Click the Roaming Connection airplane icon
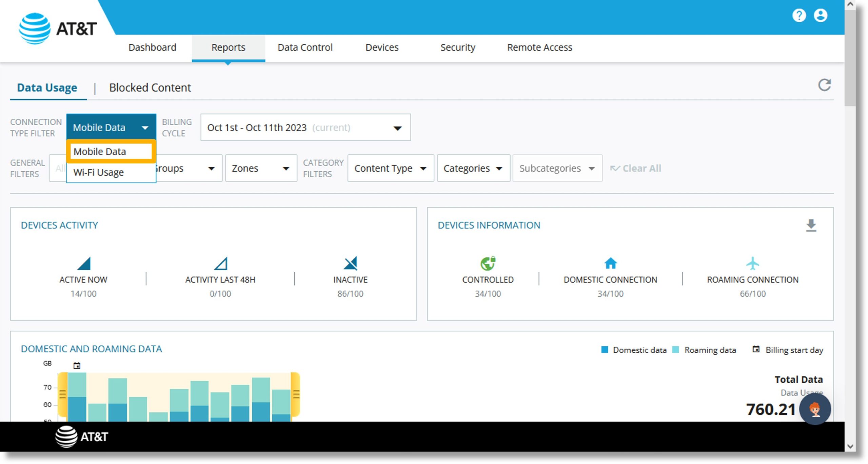This screenshot has width=868, height=464. point(752,263)
